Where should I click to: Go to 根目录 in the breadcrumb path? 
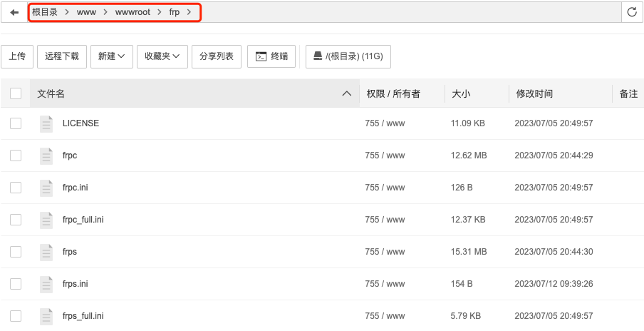point(45,12)
